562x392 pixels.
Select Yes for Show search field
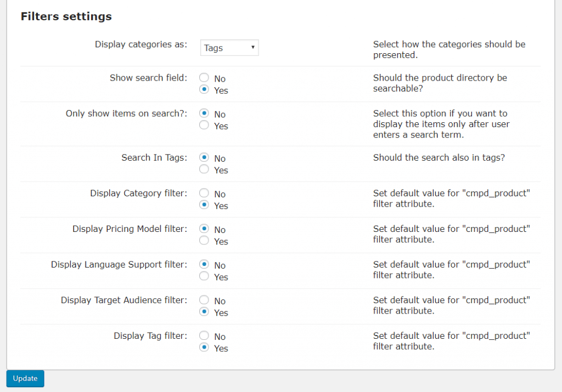[204, 90]
